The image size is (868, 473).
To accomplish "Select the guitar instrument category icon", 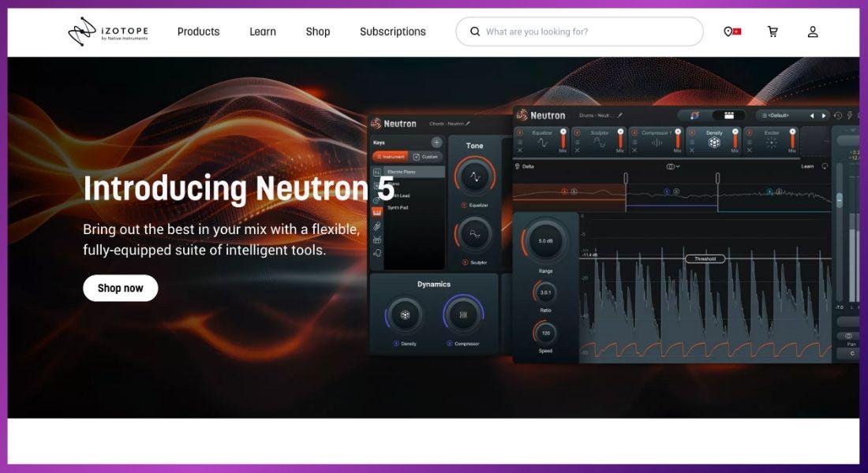I will pos(377,226).
